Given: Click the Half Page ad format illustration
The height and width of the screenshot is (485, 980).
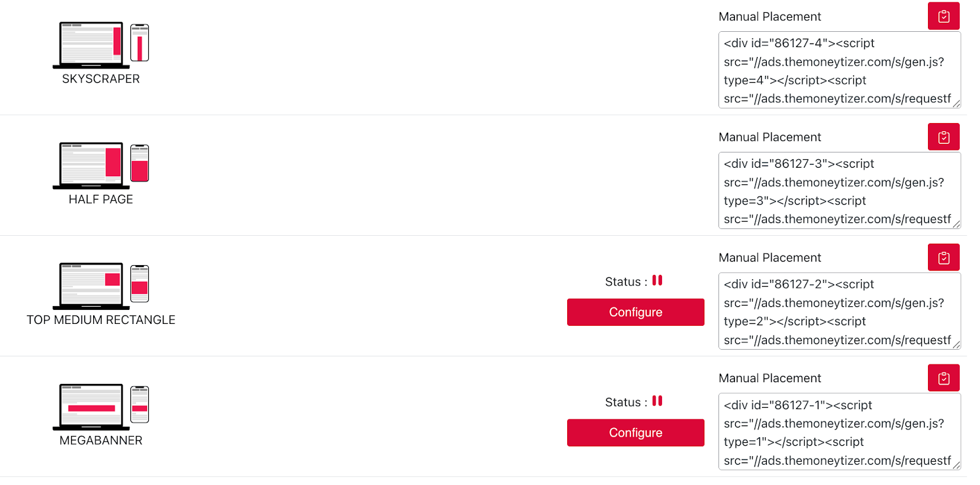Looking at the screenshot, I should tap(101, 165).
